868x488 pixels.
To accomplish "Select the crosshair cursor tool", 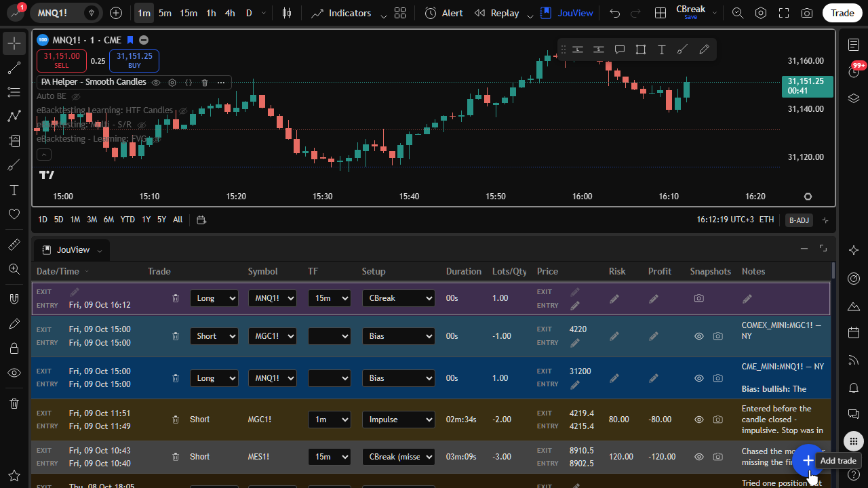I will [x=14, y=43].
